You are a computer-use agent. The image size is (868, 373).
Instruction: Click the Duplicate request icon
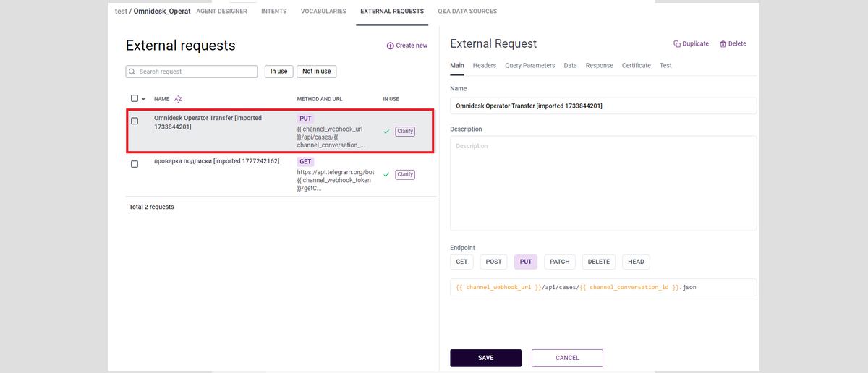677,44
